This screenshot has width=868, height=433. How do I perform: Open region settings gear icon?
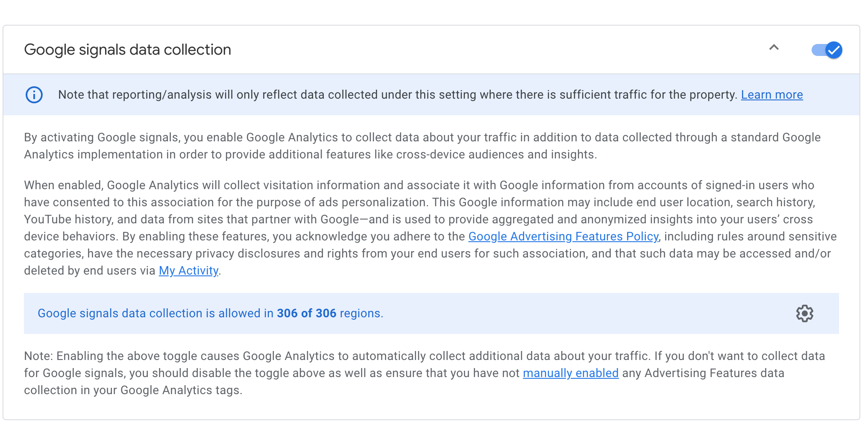coord(804,313)
